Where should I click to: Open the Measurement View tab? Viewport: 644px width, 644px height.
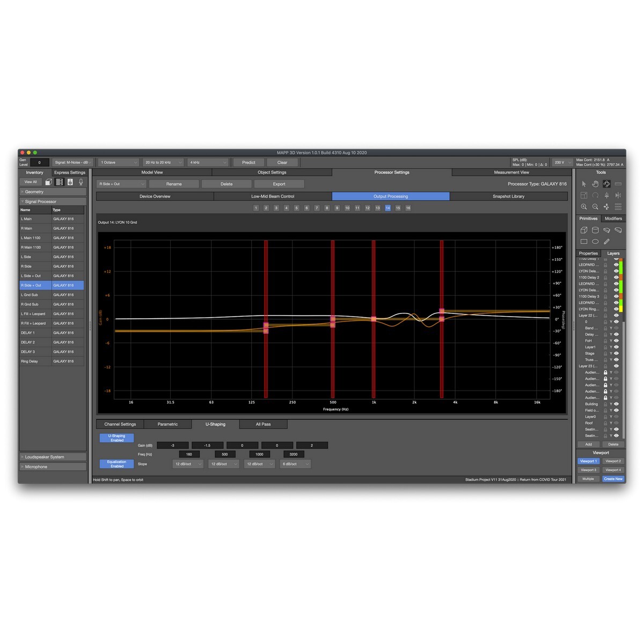(x=511, y=172)
